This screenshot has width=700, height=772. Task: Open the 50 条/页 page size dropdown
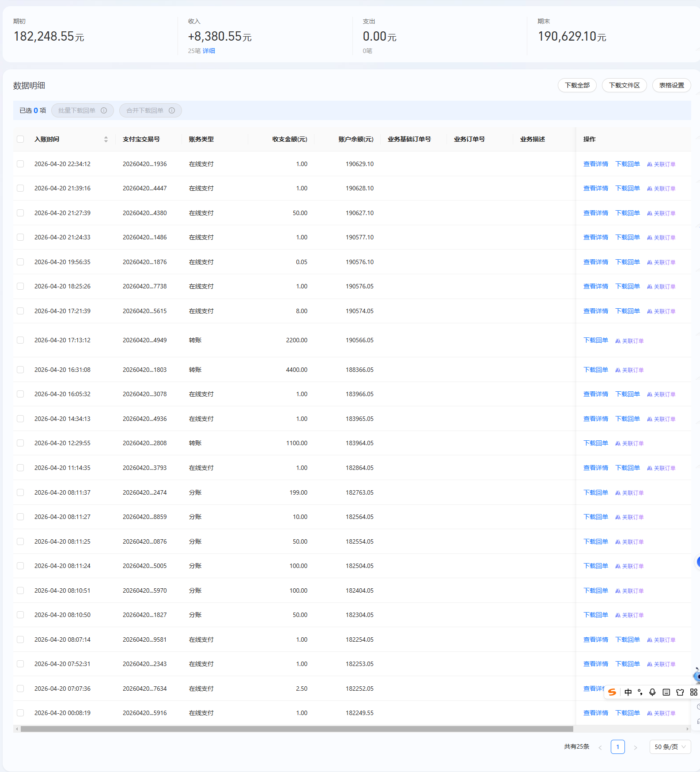pyautogui.click(x=670, y=747)
